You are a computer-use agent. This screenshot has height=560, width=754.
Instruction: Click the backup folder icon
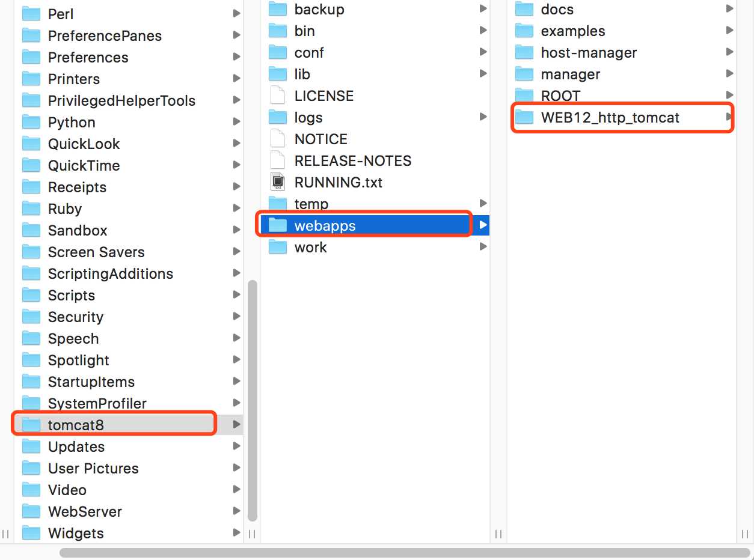pyautogui.click(x=278, y=9)
